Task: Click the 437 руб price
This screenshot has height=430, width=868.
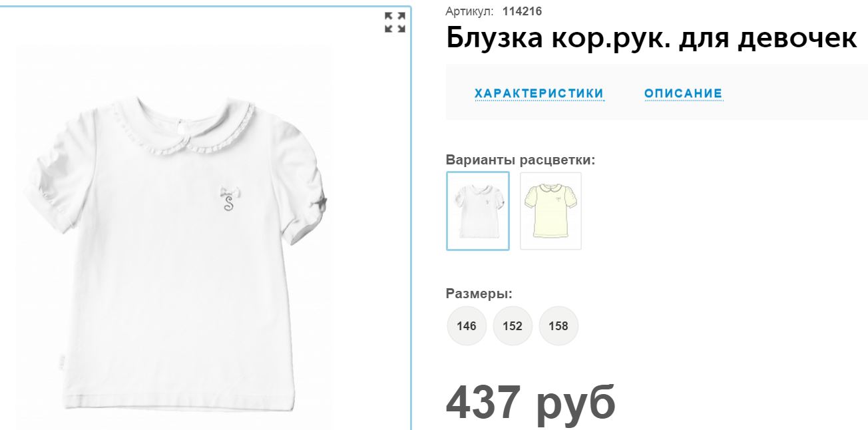Action: point(531,403)
